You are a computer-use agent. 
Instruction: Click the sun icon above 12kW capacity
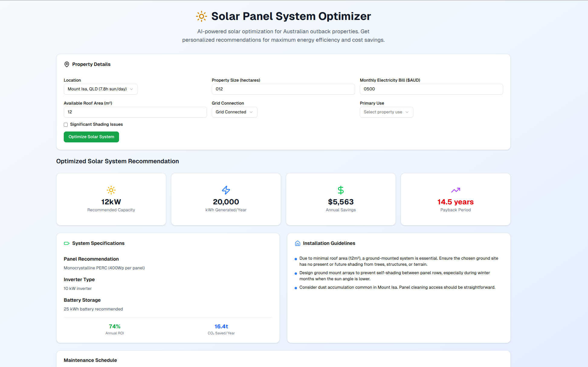tap(111, 190)
